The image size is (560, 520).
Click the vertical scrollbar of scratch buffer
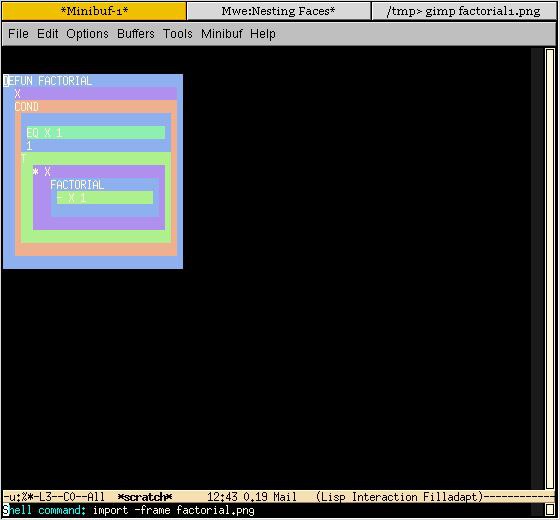coord(550,269)
